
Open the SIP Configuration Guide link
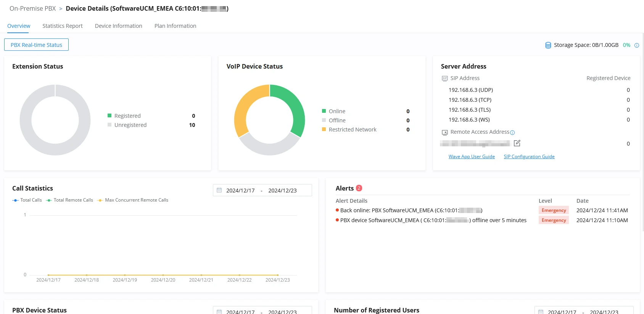click(529, 157)
